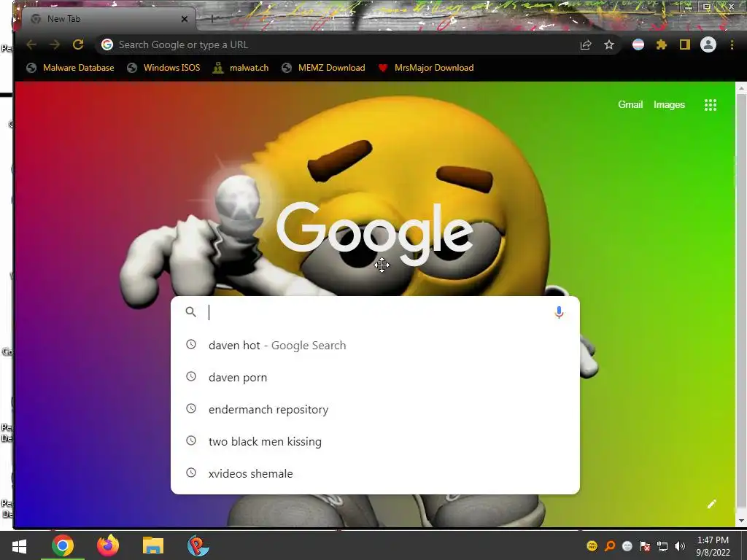Toggle the side panel icon
This screenshot has width=747, height=560.
point(684,44)
